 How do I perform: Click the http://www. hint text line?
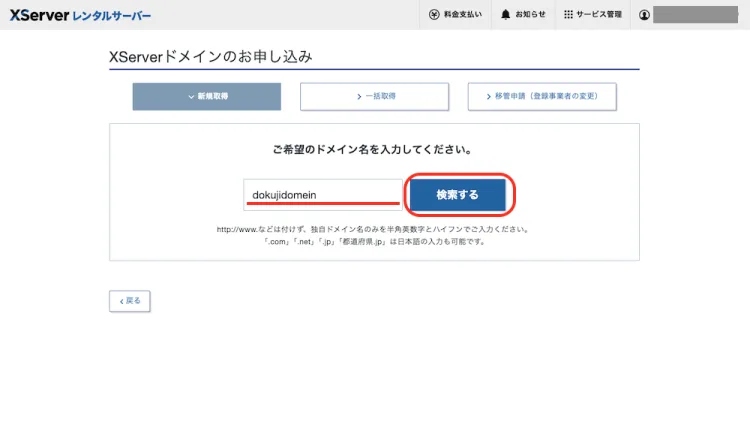373,229
